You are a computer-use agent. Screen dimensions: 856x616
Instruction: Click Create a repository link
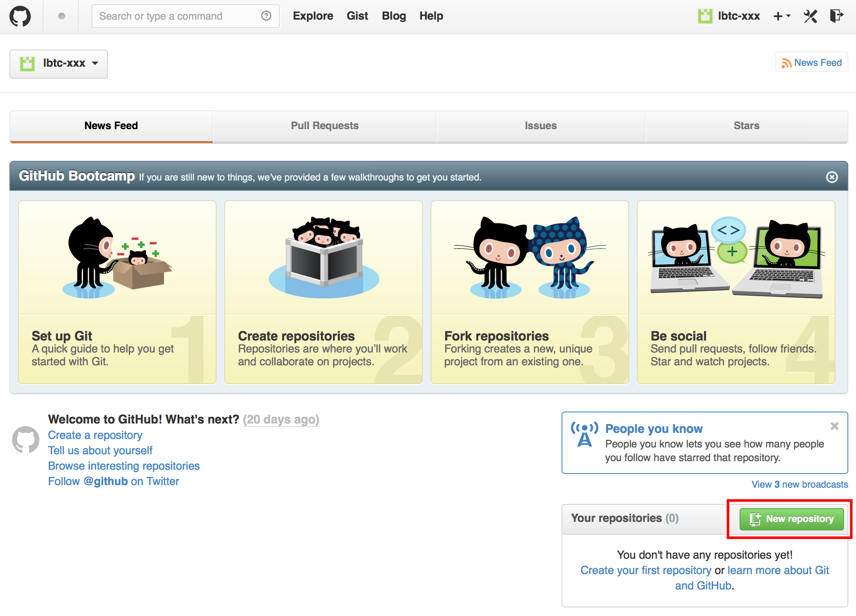tap(95, 435)
